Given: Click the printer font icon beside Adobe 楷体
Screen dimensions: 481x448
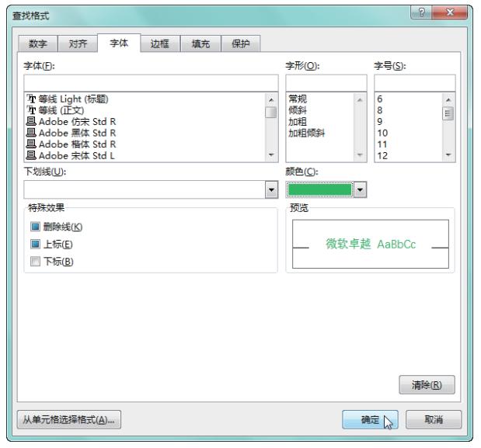Looking at the screenshot, I should [31, 144].
